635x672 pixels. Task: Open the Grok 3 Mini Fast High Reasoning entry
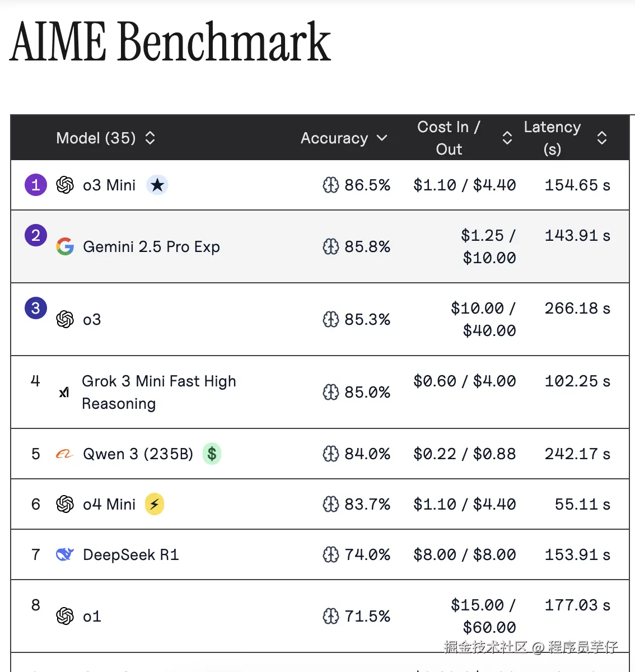[158, 392]
